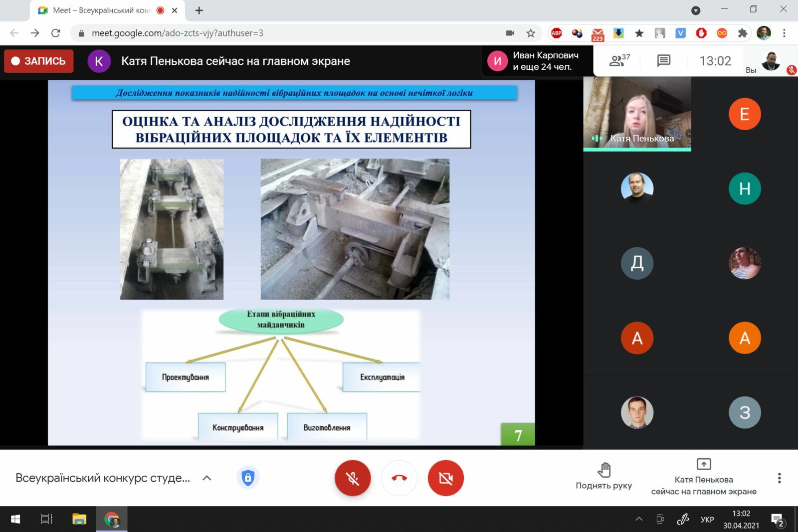Screen dimensions: 798x532
Task: Click the Катя Пенькова presentation button
Action: (703, 477)
